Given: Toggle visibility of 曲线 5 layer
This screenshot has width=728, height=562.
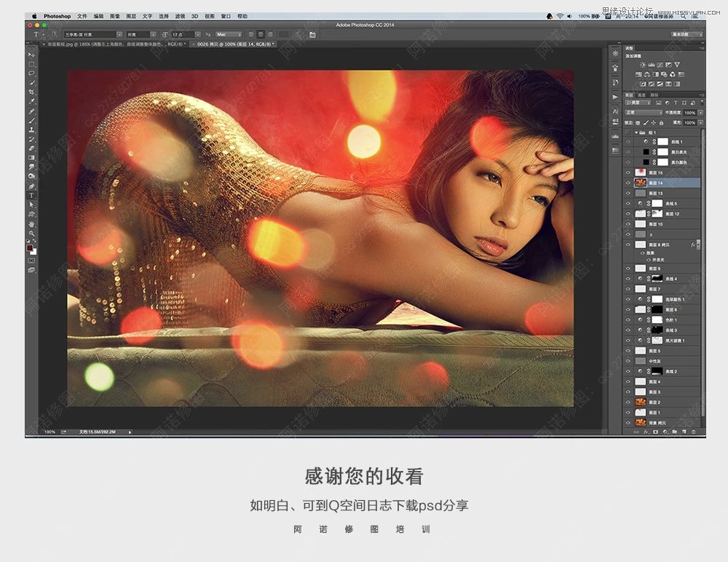Looking at the screenshot, I should tap(628, 203).
